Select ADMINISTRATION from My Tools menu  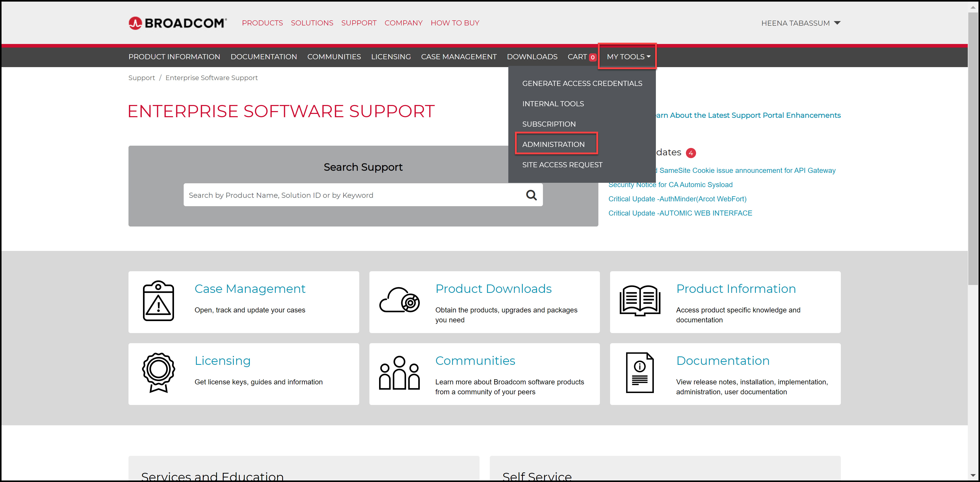[x=553, y=144]
